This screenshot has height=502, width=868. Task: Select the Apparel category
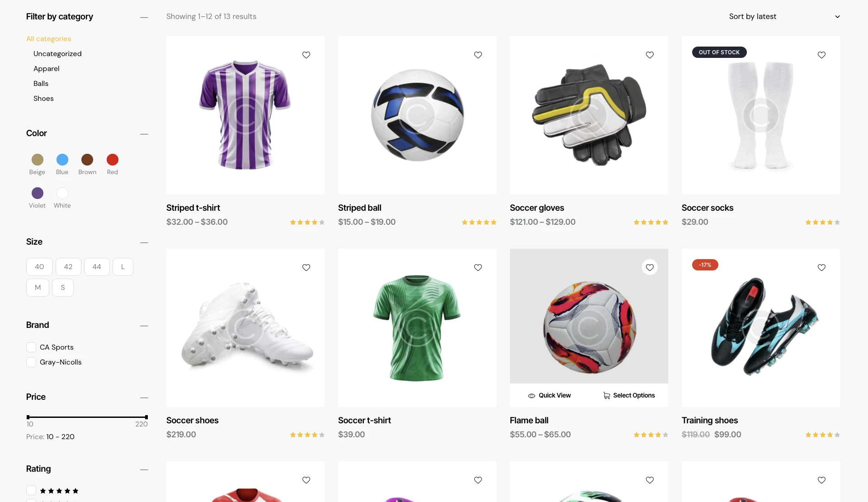click(x=47, y=69)
